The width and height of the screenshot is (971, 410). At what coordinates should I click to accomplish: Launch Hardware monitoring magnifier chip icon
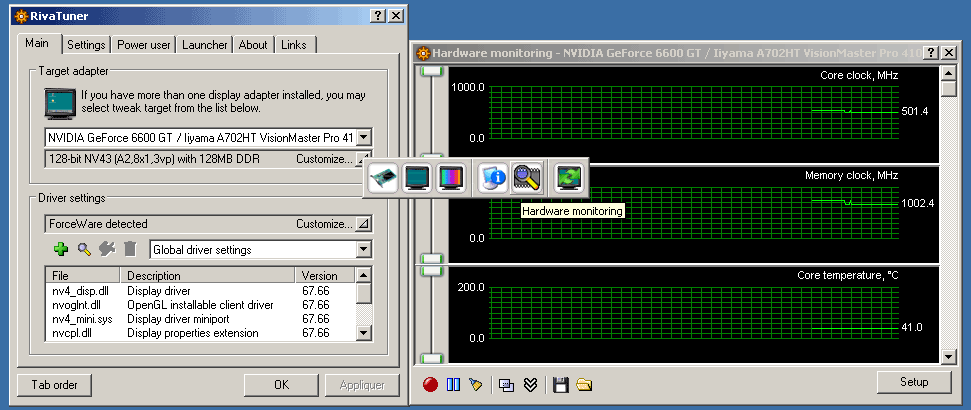click(x=527, y=178)
